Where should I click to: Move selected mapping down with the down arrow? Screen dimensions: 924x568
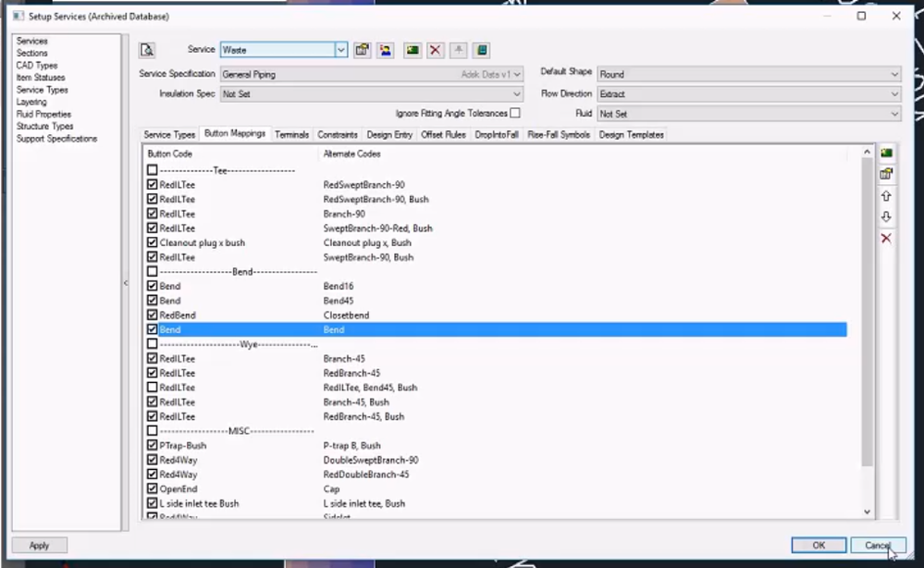[x=886, y=216]
